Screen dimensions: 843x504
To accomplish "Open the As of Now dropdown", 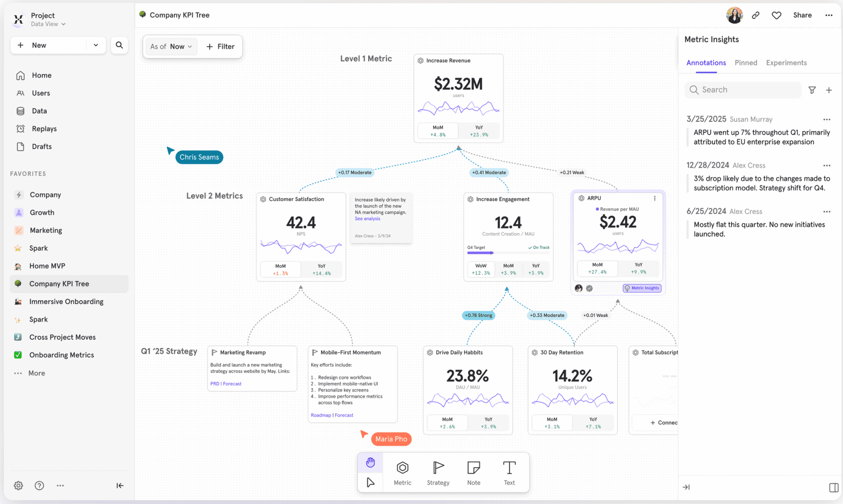I will (171, 46).
